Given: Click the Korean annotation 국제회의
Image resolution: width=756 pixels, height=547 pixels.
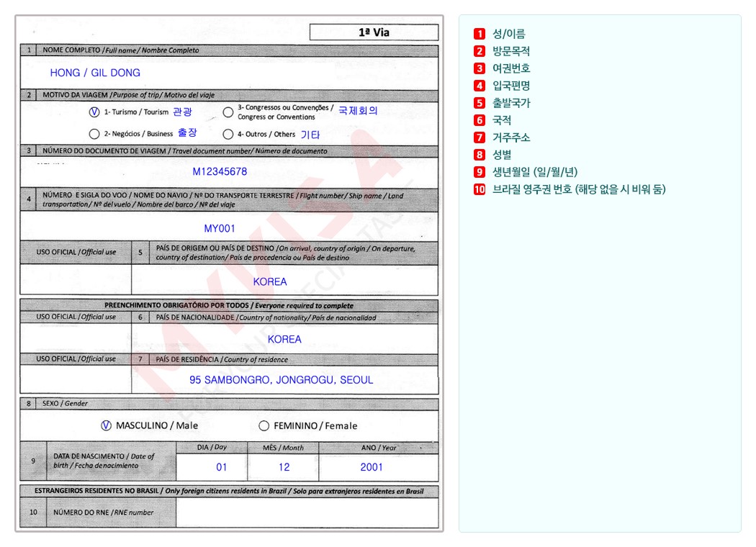Looking at the screenshot, I should (x=358, y=110).
